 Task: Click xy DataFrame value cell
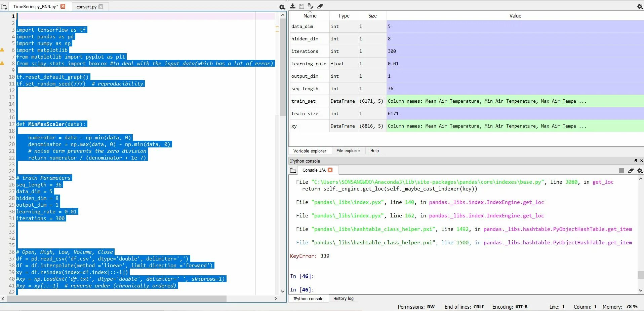pos(515,126)
